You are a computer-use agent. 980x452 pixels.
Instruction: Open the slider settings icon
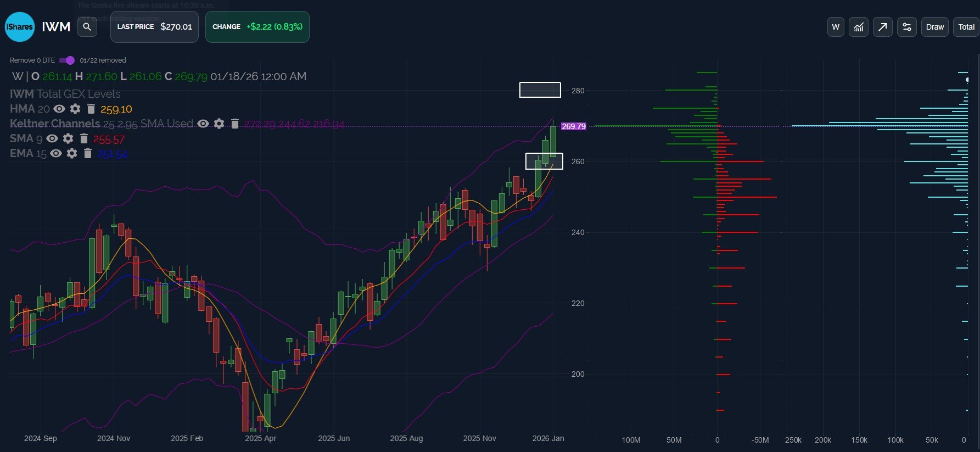tap(906, 27)
